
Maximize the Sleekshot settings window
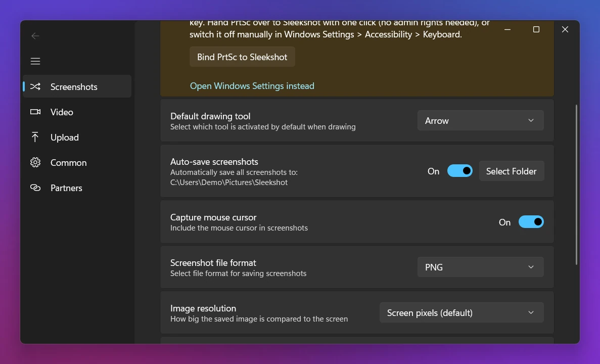[x=536, y=29]
